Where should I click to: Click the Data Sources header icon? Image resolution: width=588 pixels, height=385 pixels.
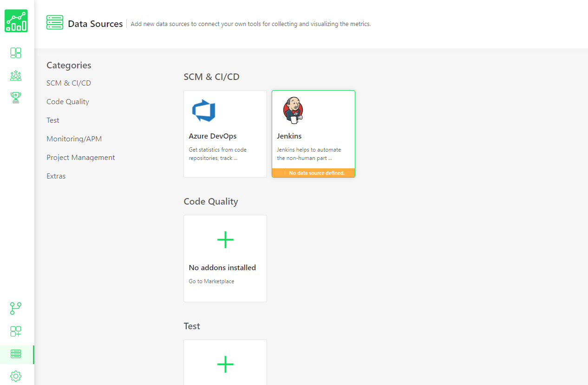(55, 22)
